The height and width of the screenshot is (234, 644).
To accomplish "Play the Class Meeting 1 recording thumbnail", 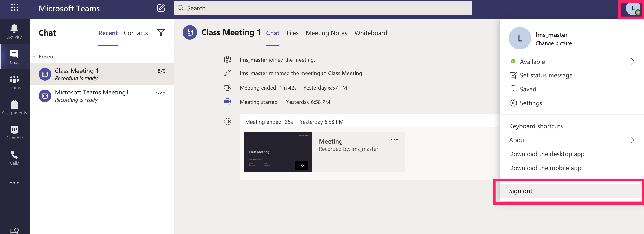I will (278, 152).
